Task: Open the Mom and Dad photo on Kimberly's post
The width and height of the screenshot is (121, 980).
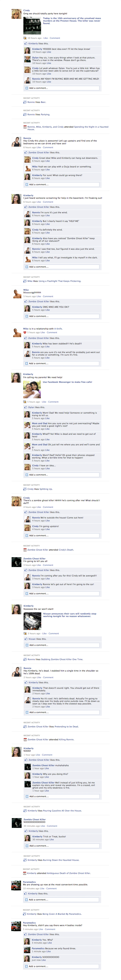Action: click(x=32, y=390)
